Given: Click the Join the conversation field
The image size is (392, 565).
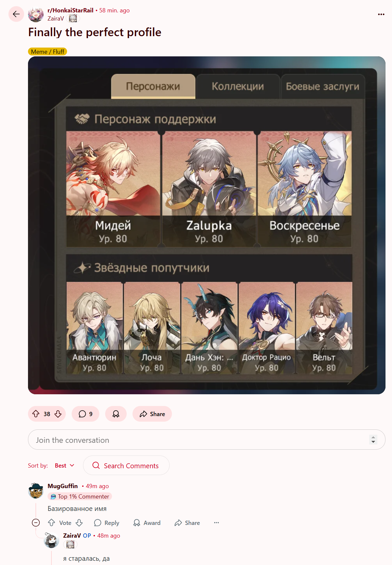Looking at the screenshot, I should (x=206, y=440).
